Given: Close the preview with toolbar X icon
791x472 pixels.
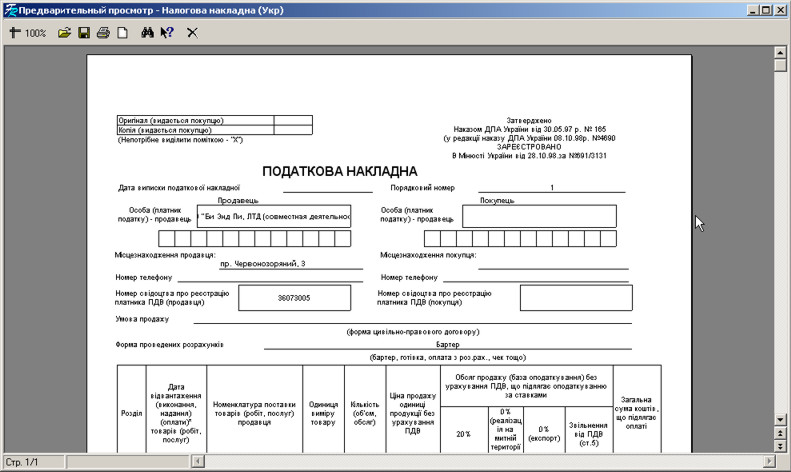Looking at the screenshot, I should coord(192,33).
